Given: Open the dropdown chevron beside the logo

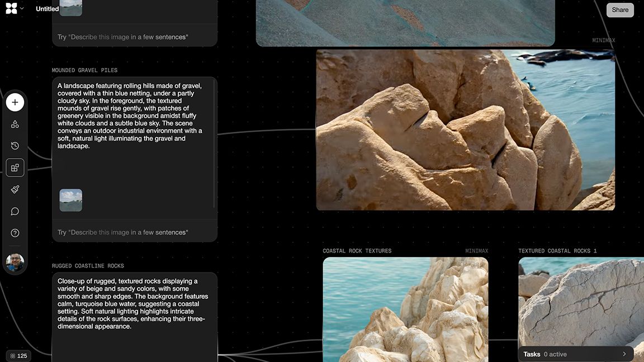Looking at the screenshot, I should point(23,8).
